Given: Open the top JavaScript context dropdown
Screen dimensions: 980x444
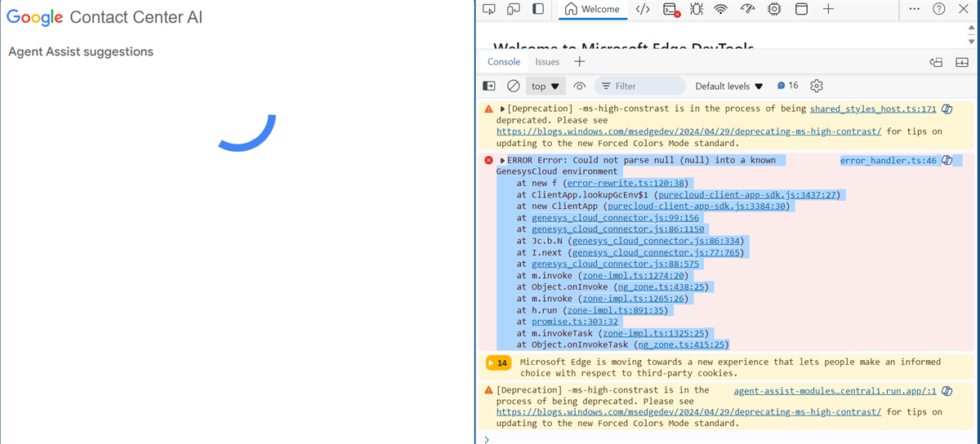Looking at the screenshot, I should (546, 86).
